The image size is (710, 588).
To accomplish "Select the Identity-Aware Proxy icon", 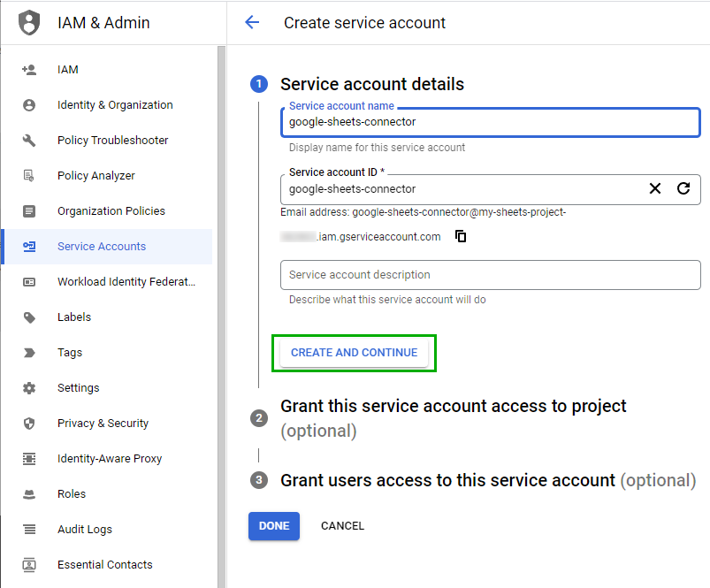I will pyautogui.click(x=28, y=458).
